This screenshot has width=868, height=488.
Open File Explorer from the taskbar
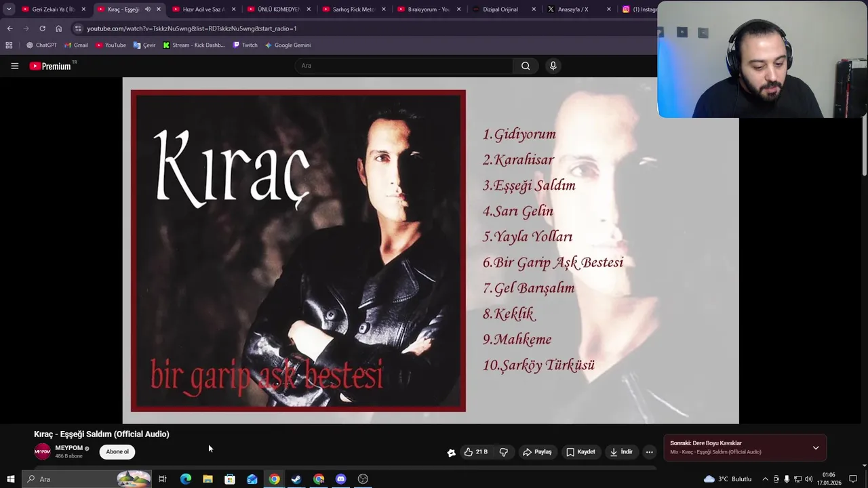point(208,479)
